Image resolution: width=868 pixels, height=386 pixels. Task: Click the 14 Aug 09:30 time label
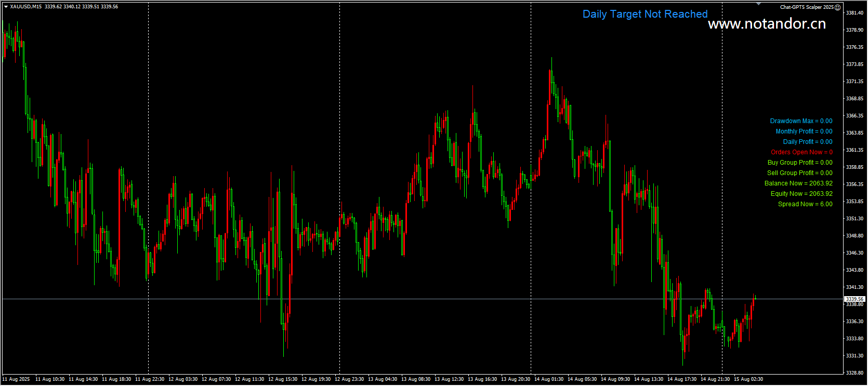[x=615, y=379]
